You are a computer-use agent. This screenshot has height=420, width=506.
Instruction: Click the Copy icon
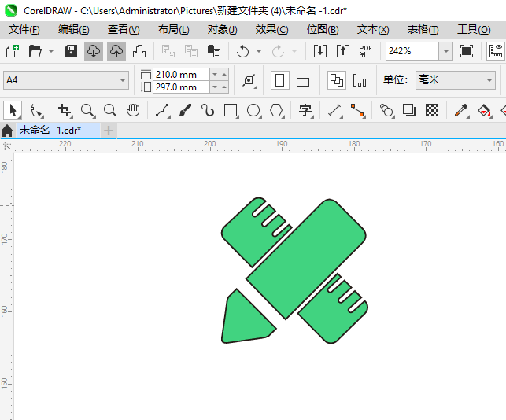[190, 51]
